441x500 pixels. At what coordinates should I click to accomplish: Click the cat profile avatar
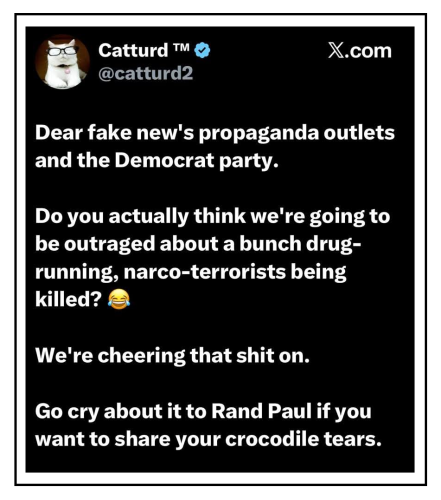[62, 62]
